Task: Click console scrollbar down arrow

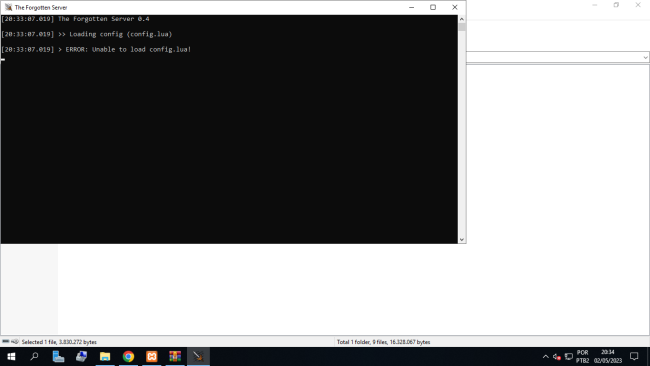Action: [x=462, y=240]
